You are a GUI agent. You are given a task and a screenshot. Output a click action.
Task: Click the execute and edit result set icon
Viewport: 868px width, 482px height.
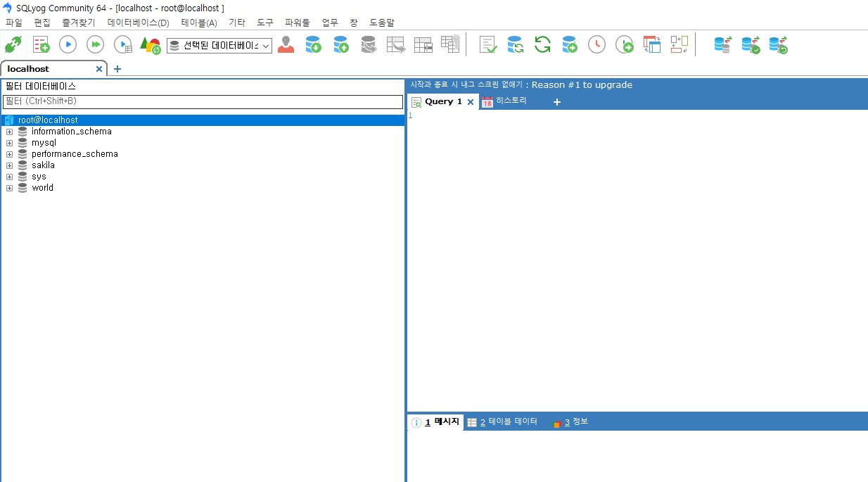123,45
